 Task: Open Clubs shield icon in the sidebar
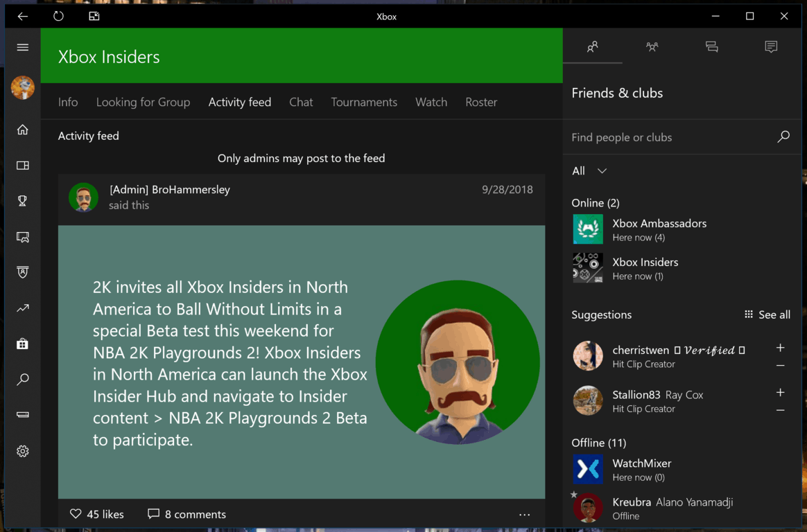[x=23, y=272]
